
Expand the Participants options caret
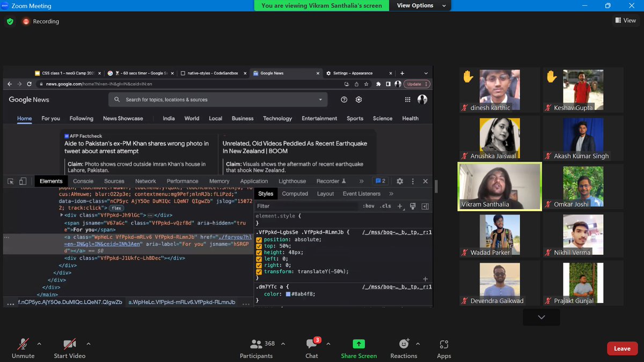coord(283,344)
